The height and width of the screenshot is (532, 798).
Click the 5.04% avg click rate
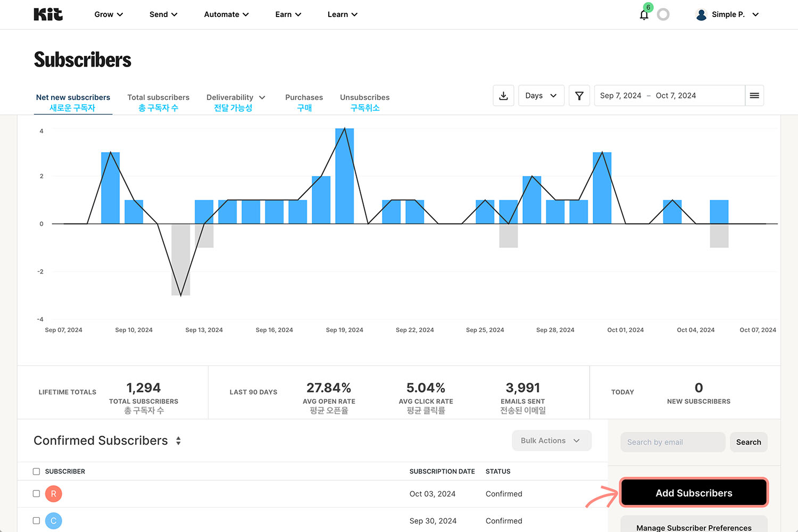[426, 388]
